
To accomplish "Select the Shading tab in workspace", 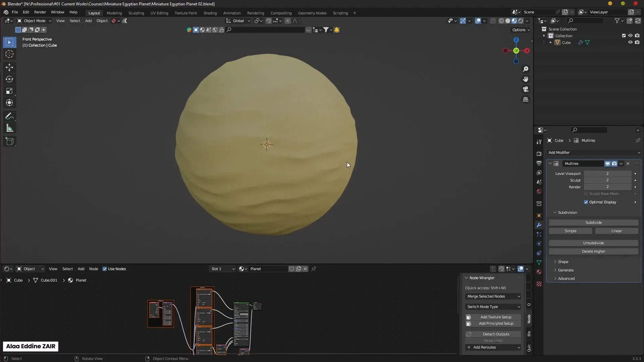I will pos(210,13).
